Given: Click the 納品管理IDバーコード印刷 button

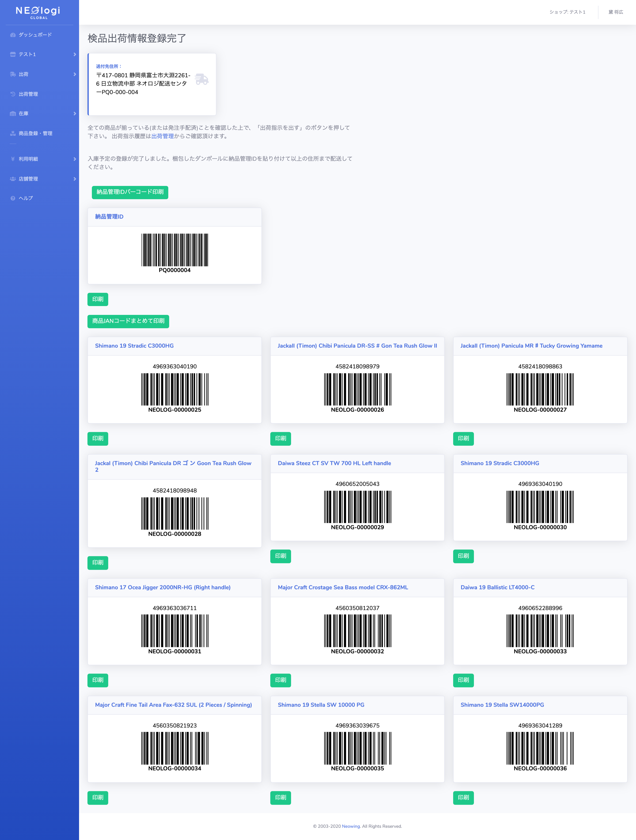Looking at the screenshot, I should tap(130, 192).
